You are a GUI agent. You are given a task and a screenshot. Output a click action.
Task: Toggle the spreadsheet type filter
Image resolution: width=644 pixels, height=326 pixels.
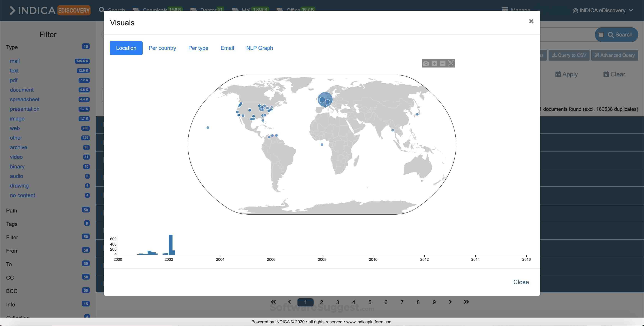(25, 99)
